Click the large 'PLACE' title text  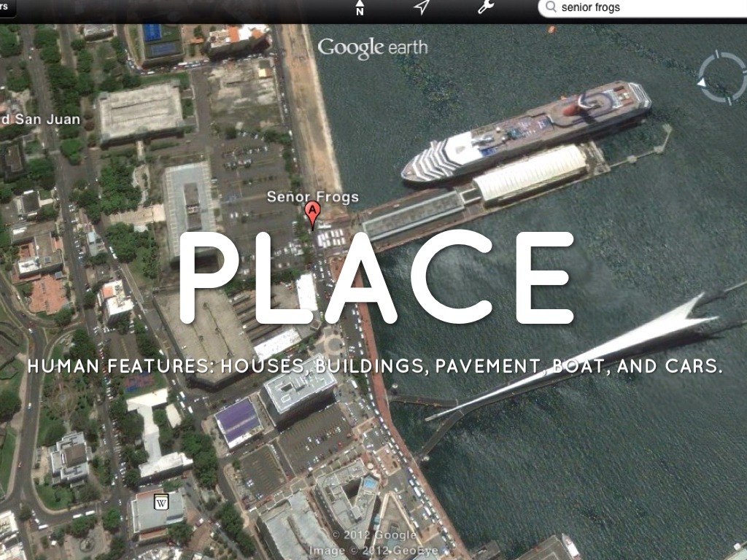click(x=375, y=279)
